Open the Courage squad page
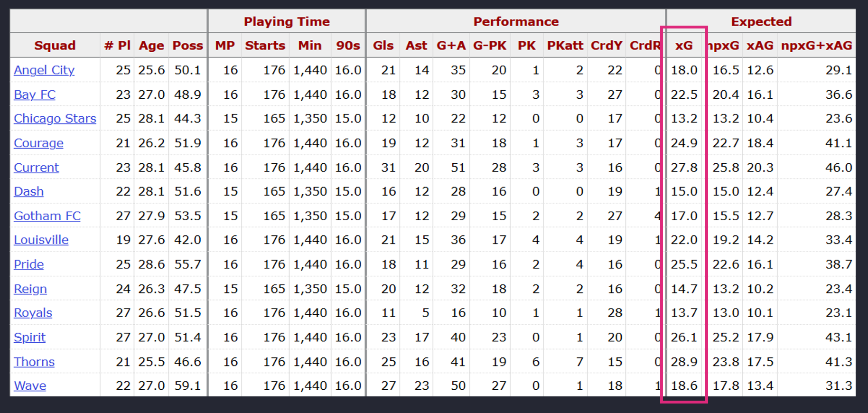868x413 pixels. coord(38,143)
